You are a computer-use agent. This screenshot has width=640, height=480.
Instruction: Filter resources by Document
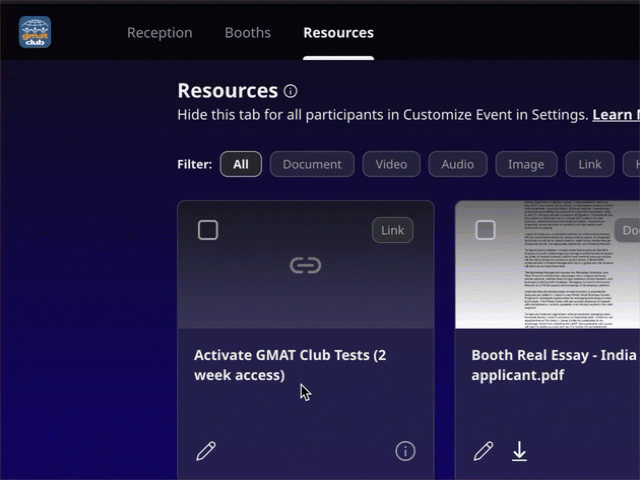coord(312,164)
